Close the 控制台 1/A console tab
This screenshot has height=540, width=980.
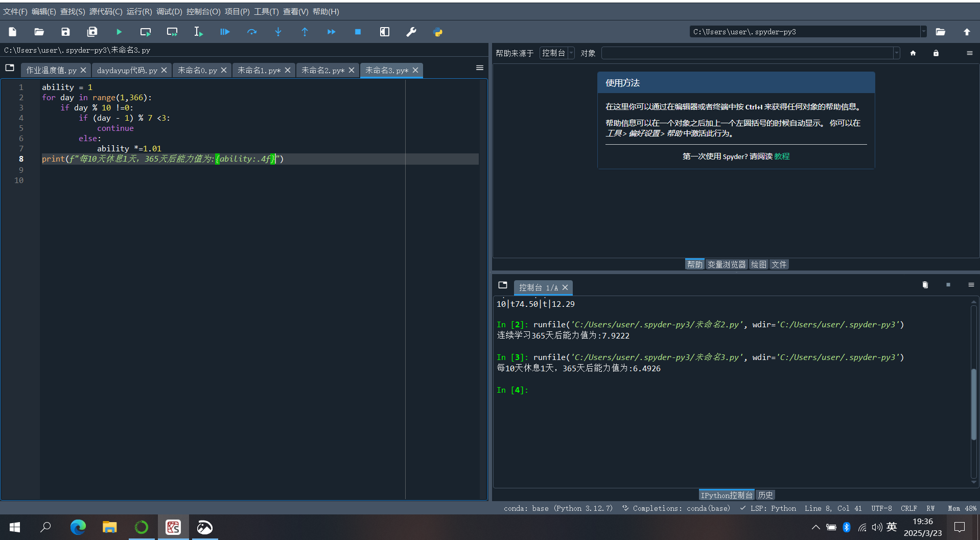tap(565, 288)
